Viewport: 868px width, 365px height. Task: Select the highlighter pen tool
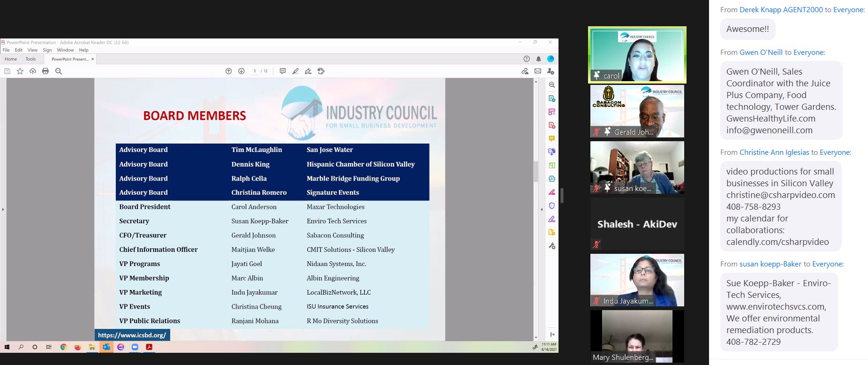click(x=295, y=71)
